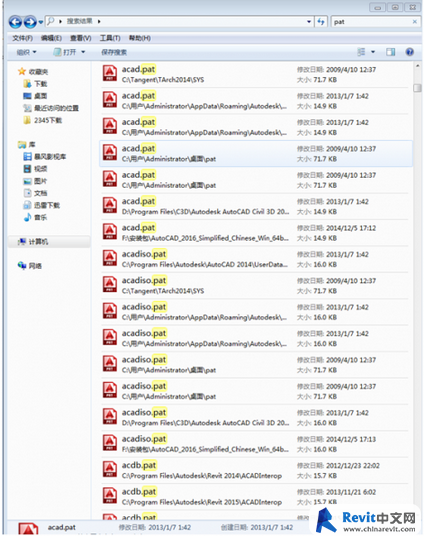The width and height of the screenshot is (426, 541).
Task: Click 创建日期 2013/1/7 1:42 in details pane
Action: pos(257,528)
